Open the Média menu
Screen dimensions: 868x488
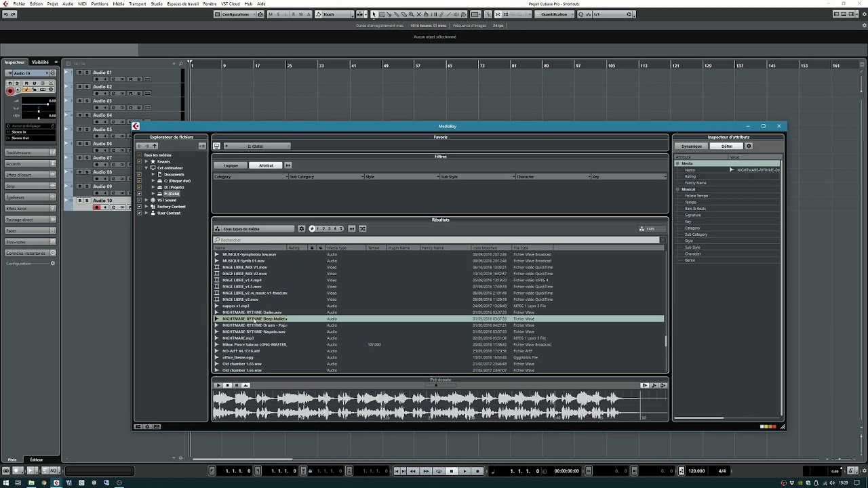(x=119, y=3)
